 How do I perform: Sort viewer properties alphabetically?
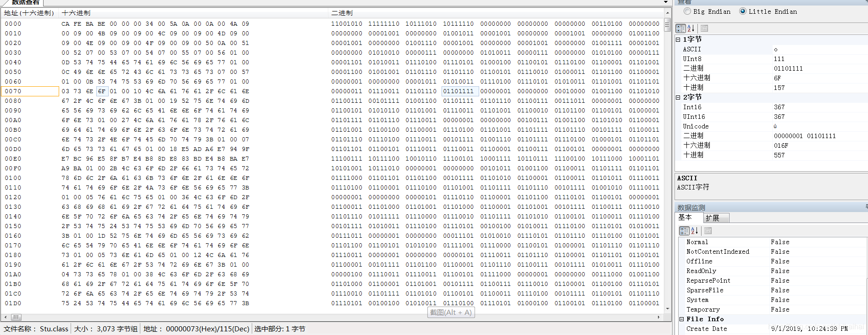coord(691,28)
